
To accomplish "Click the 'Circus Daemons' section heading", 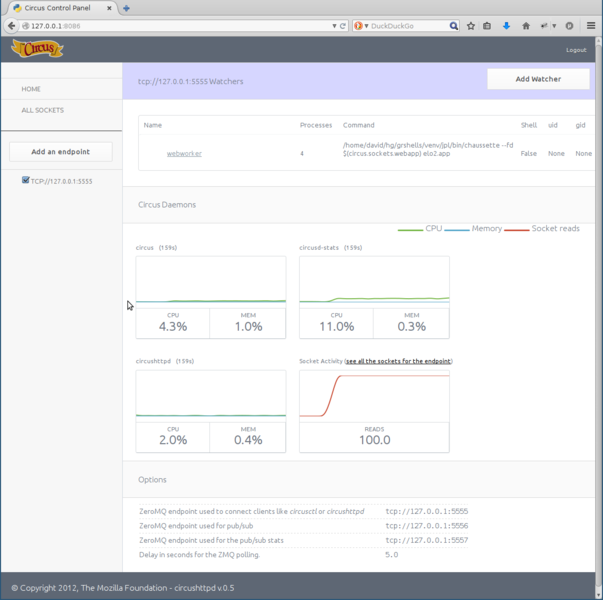I will coord(167,205).
